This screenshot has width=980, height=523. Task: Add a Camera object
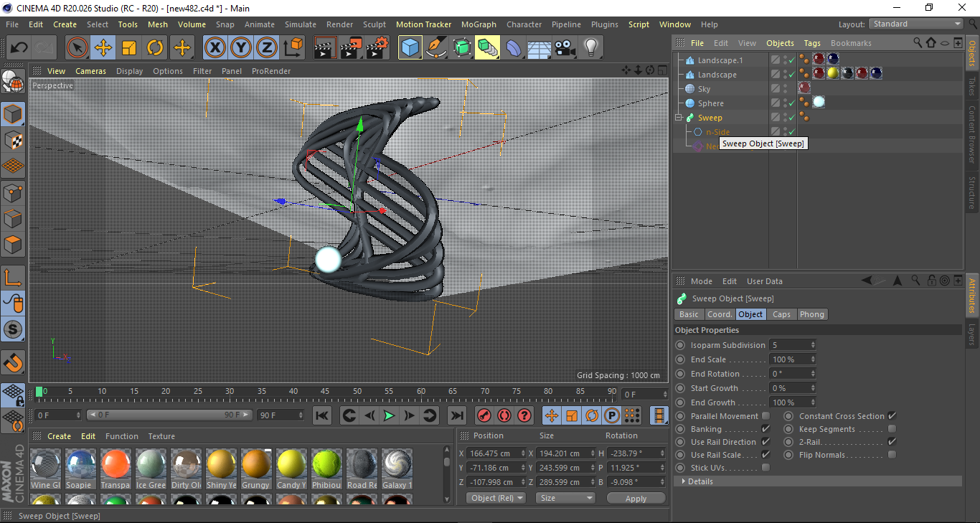[x=565, y=48]
